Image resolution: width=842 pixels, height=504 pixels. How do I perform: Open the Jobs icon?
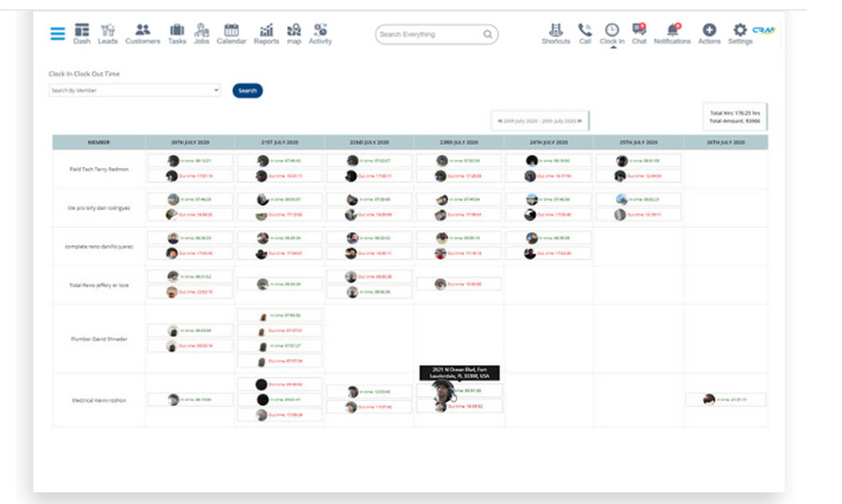pos(201,32)
